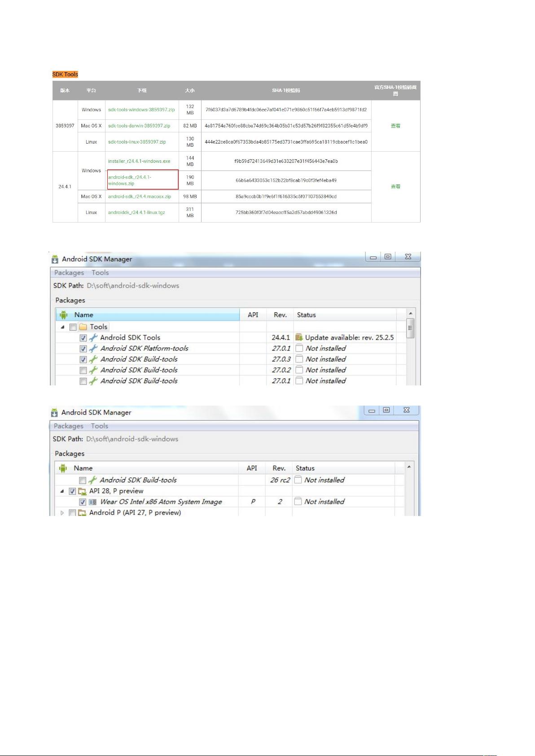The height and width of the screenshot is (756, 535).
Task: Click the folder icon beside Android P (API 27)
Action: [82, 513]
